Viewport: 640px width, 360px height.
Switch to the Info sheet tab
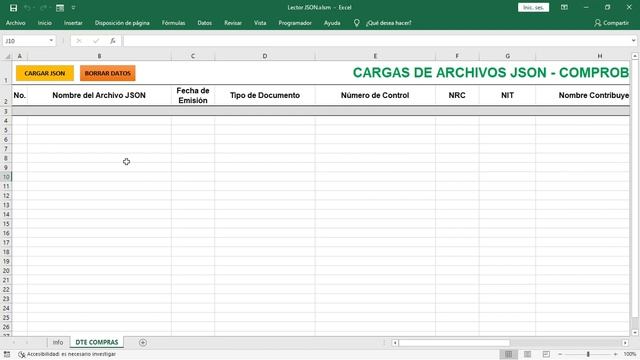tap(58, 342)
